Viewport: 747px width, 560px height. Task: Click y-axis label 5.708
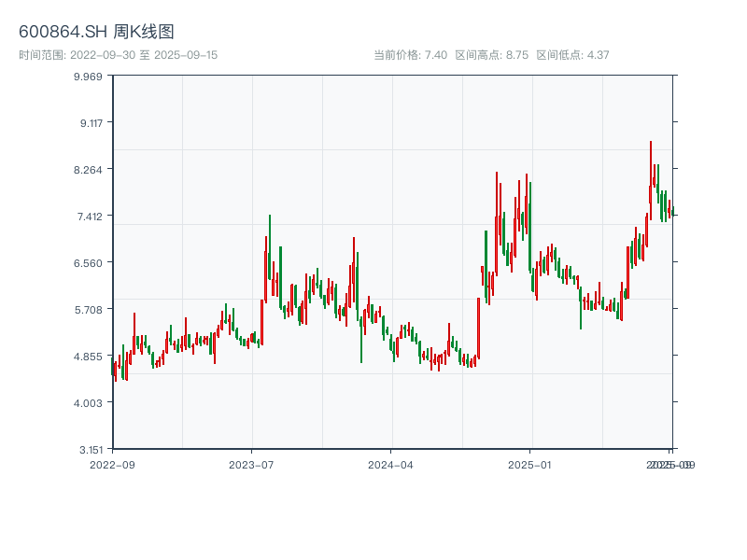point(88,310)
